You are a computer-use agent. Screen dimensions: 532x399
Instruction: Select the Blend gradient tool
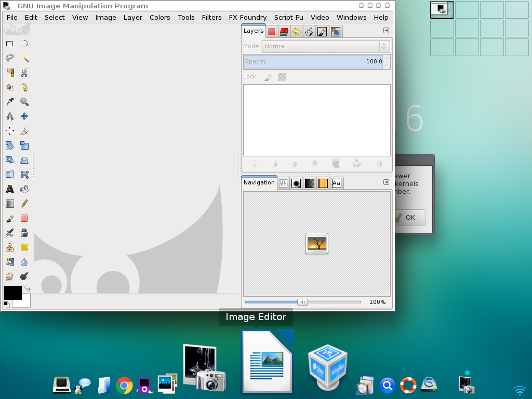[x=10, y=204]
